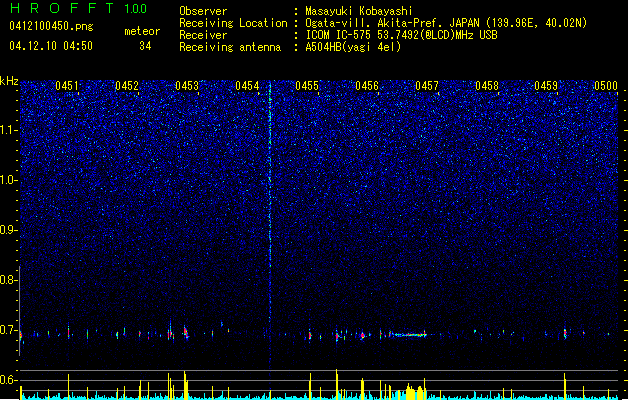
Task: Click the meteor count value 34
Action: 145,46
